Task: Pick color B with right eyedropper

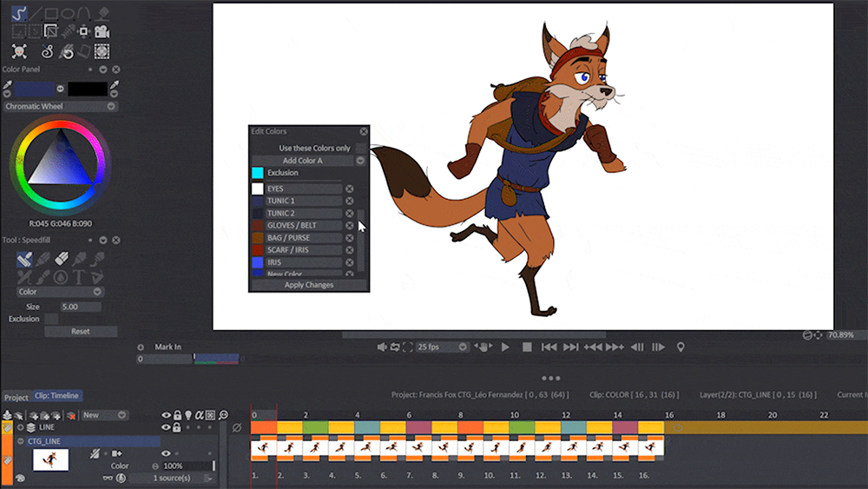Action: (115, 85)
